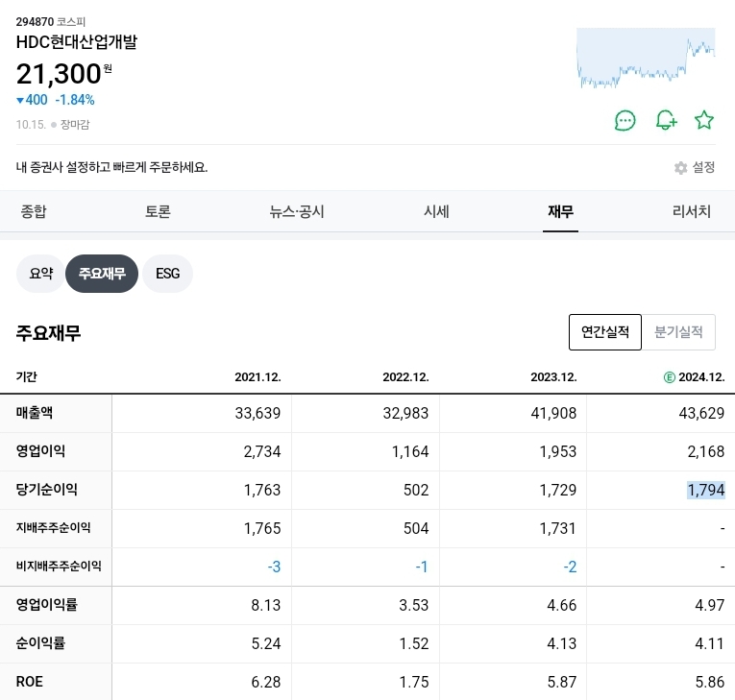Click 2022 operating profit 1,164

tap(410, 451)
